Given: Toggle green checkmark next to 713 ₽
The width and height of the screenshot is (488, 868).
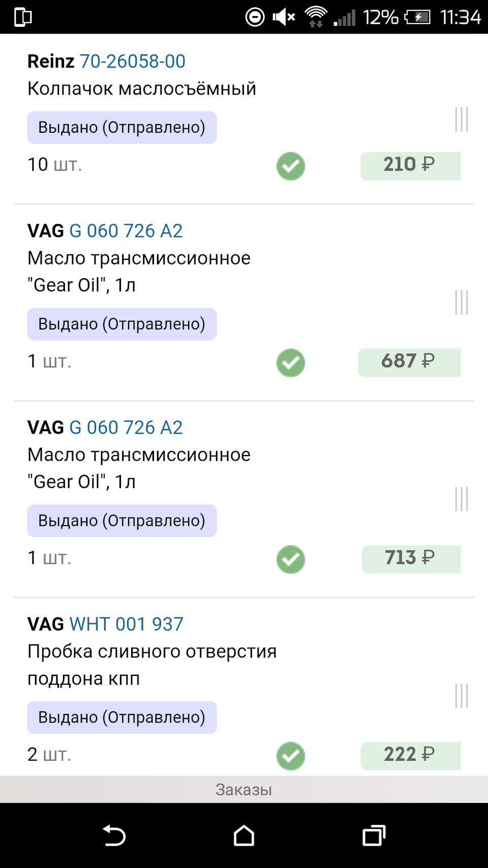Looking at the screenshot, I should click(x=291, y=559).
